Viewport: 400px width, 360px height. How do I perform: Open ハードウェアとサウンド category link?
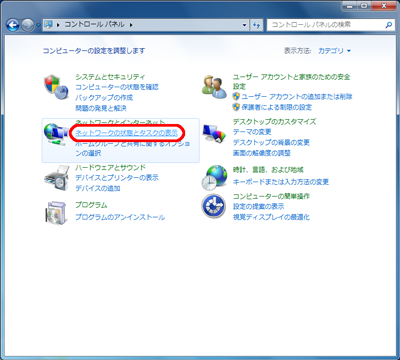(x=110, y=167)
